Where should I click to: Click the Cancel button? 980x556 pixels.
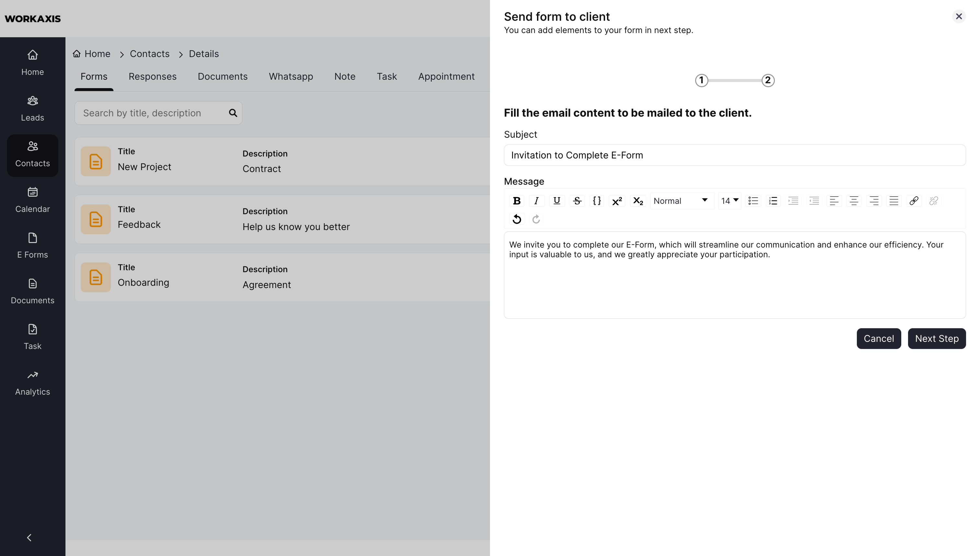pyautogui.click(x=879, y=339)
